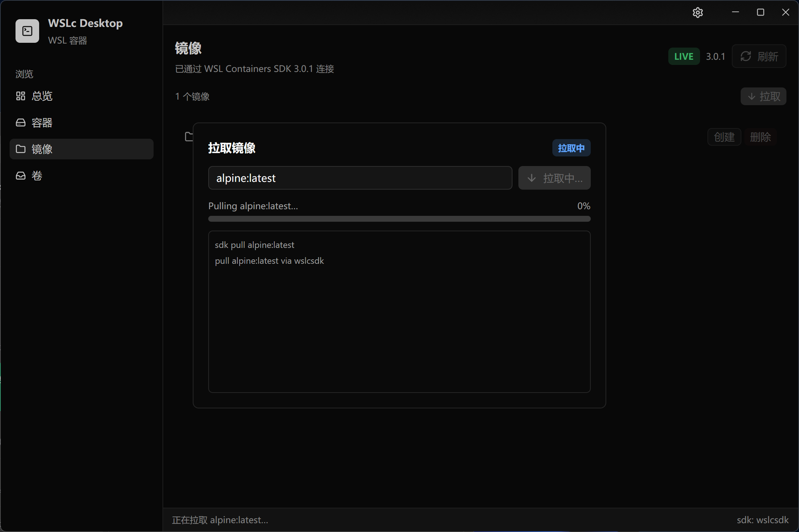Open the 卷 volumes page
Screen dimensions: 799x532
point(82,176)
